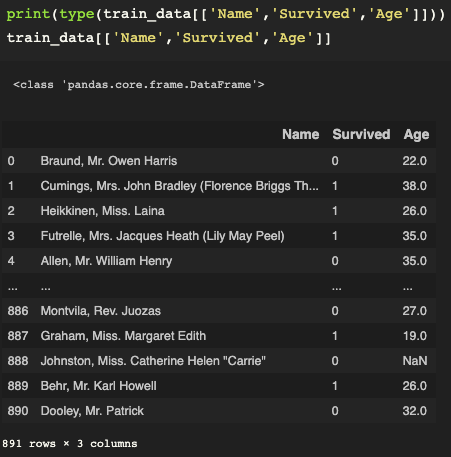
Task: Select the name 'Dooley, Mr. Patrick'
Action: pos(92,411)
